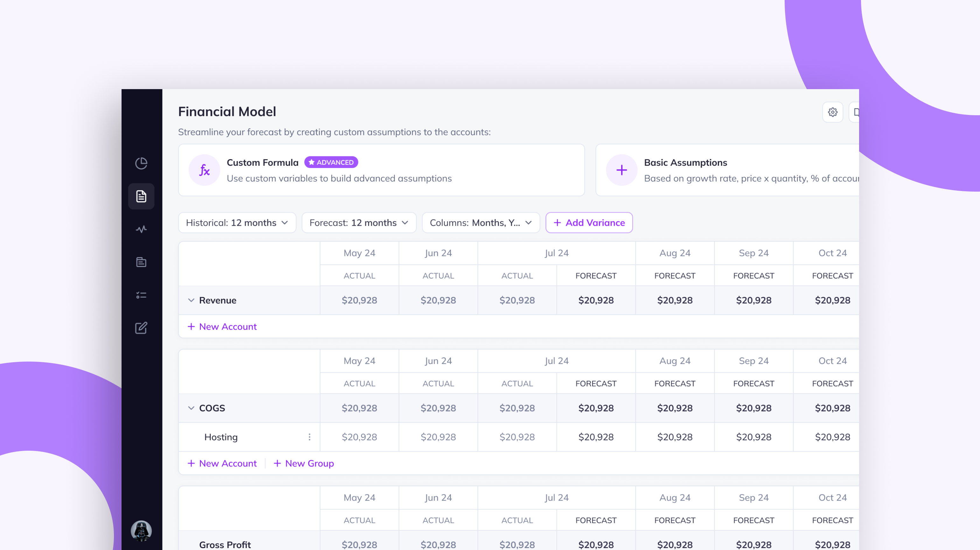Collapse the Revenue group chevron
The image size is (980, 550).
tap(191, 300)
